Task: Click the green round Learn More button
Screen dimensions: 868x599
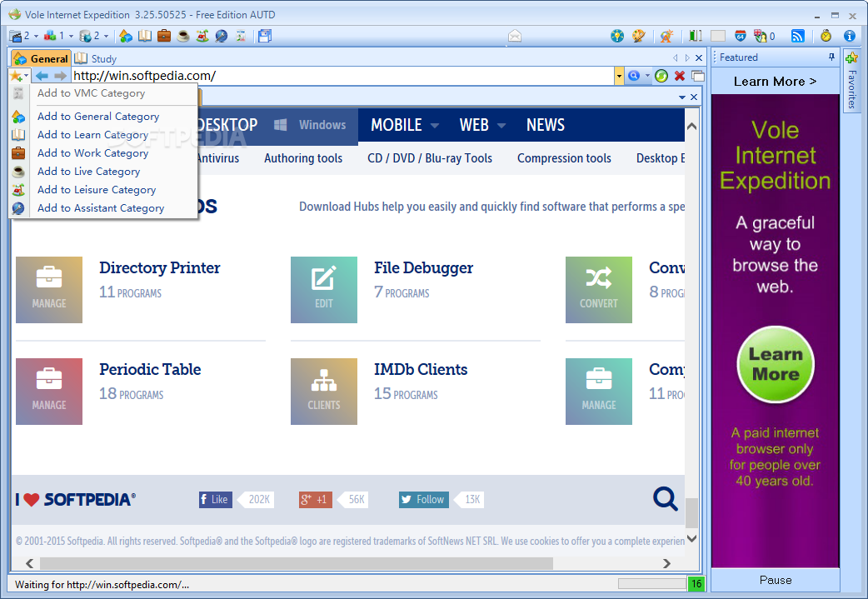Action: point(776,364)
